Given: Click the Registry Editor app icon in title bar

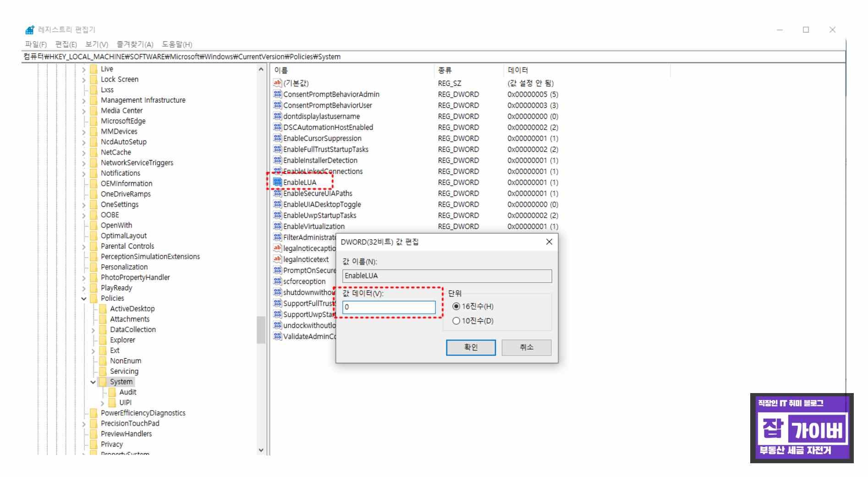Looking at the screenshot, I should click(x=30, y=30).
